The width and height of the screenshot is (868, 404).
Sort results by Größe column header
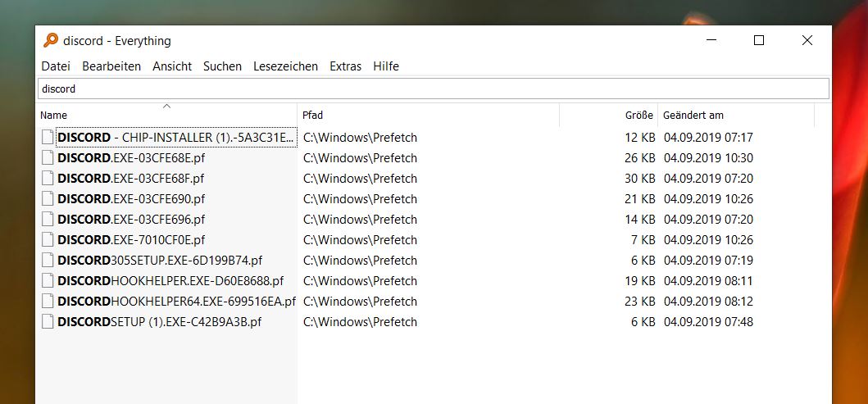pyautogui.click(x=608, y=115)
